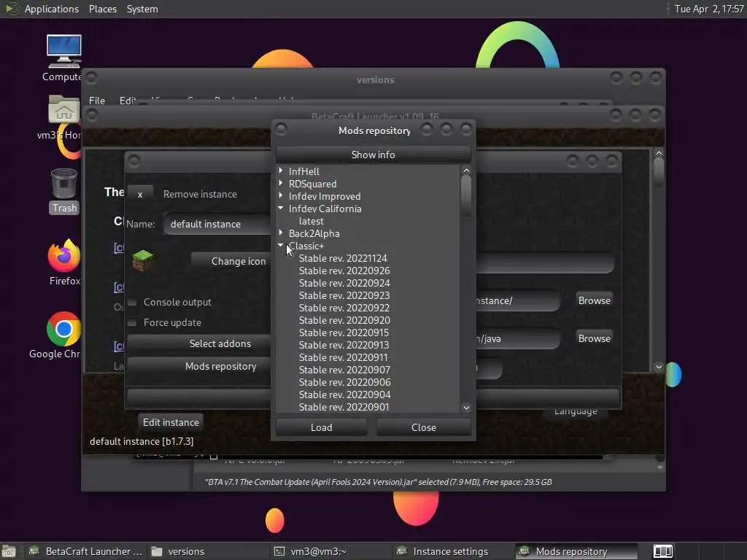The height and width of the screenshot is (560, 747).
Task: Expand the Back2Alpha tree node
Action: click(x=281, y=233)
